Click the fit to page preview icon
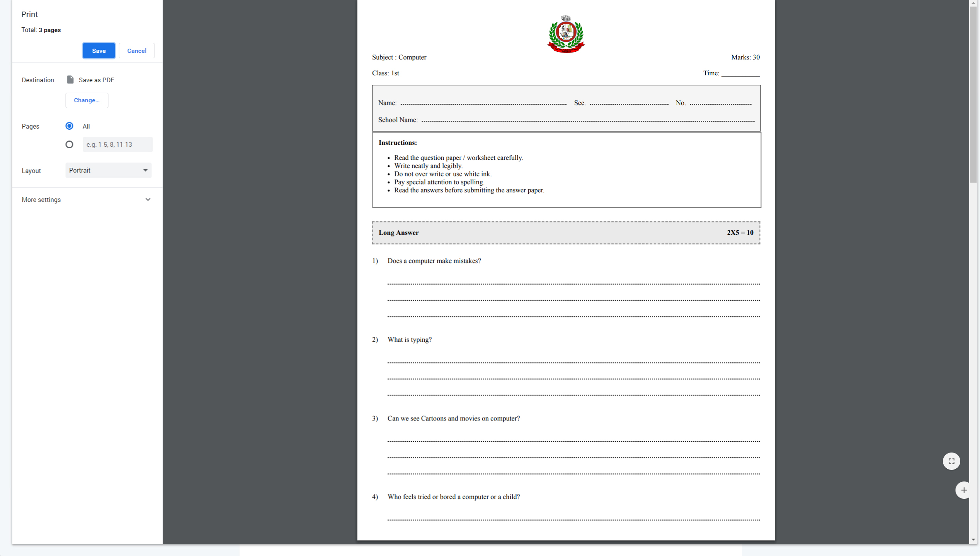The width and height of the screenshot is (980, 556). pyautogui.click(x=951, y=461)
